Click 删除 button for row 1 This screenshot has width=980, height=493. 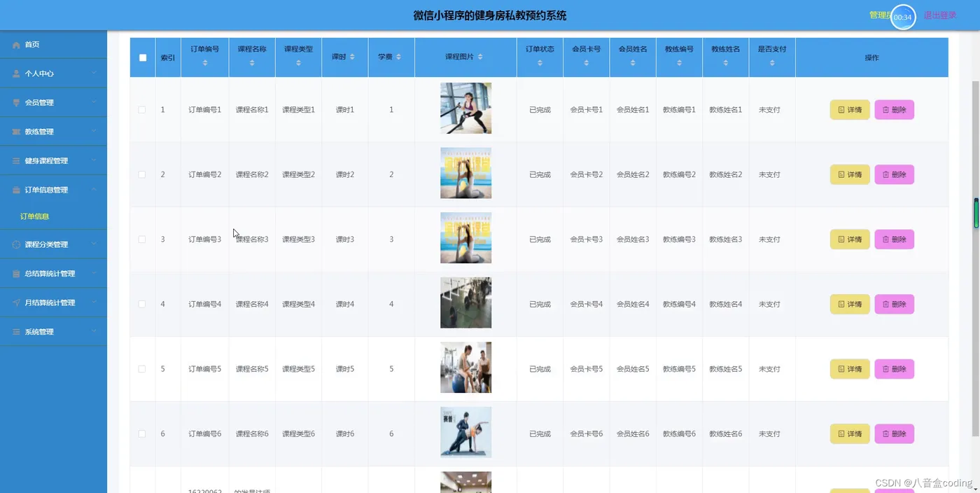[895, 110]
